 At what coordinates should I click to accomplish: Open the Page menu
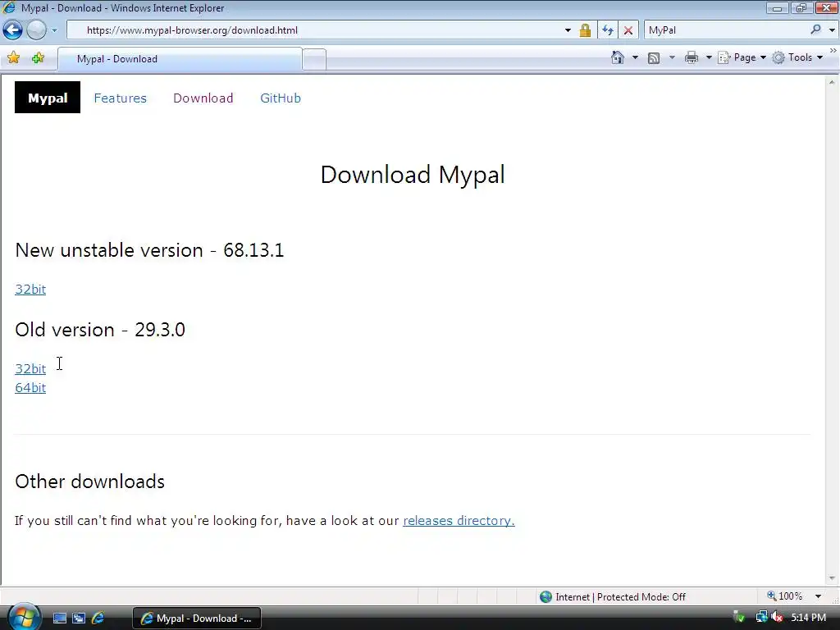[742, 57]
